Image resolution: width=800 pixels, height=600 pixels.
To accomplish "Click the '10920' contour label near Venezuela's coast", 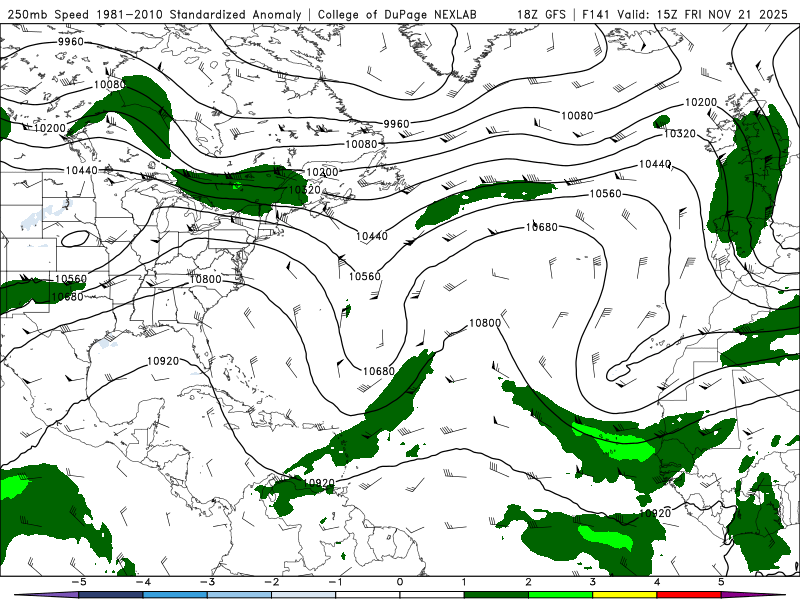I will (319, 483).
